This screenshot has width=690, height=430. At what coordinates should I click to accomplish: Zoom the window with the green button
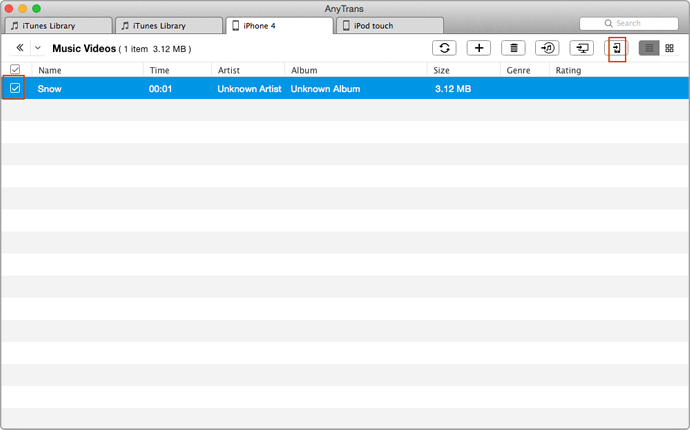click(37, 8)
